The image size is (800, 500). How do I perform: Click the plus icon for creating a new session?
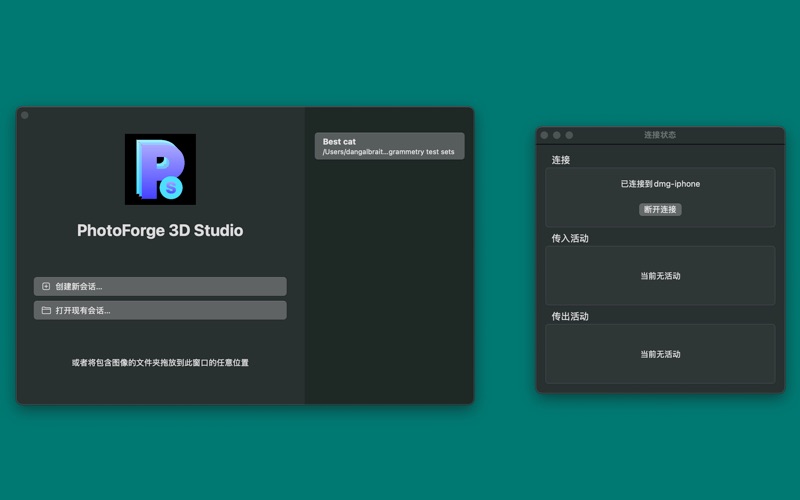click(46, 287)
